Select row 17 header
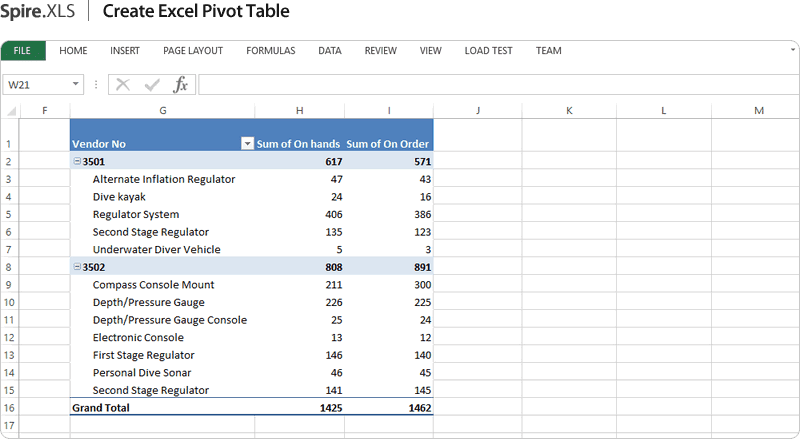Viewport: 800px width, 440px height. pos(9,425)
